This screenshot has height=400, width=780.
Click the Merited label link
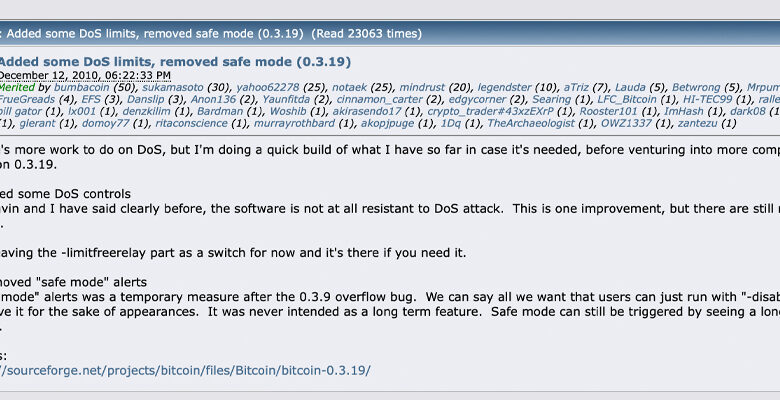point(17,87)
